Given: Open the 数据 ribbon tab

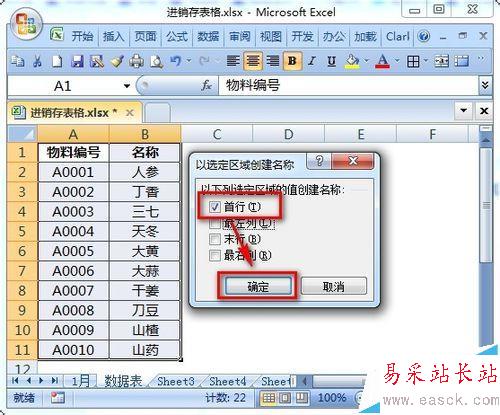Looking at the screenshot, I should [208, 36].
